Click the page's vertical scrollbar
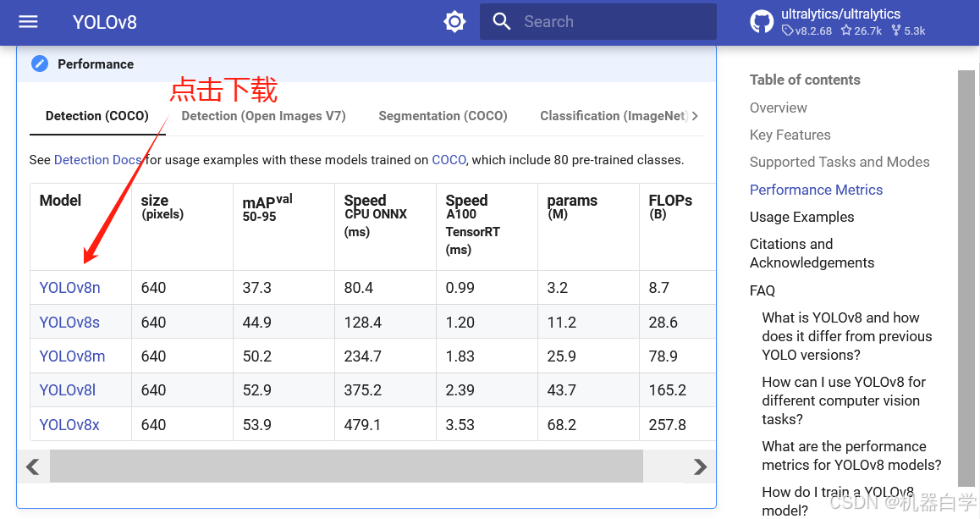980x519 pixels. point(966,279)
